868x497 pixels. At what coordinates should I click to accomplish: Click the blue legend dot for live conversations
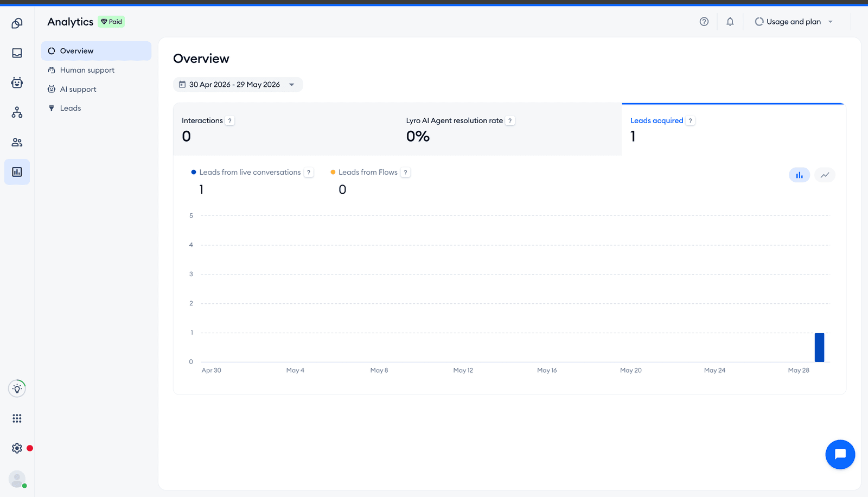tap(194, 173)
